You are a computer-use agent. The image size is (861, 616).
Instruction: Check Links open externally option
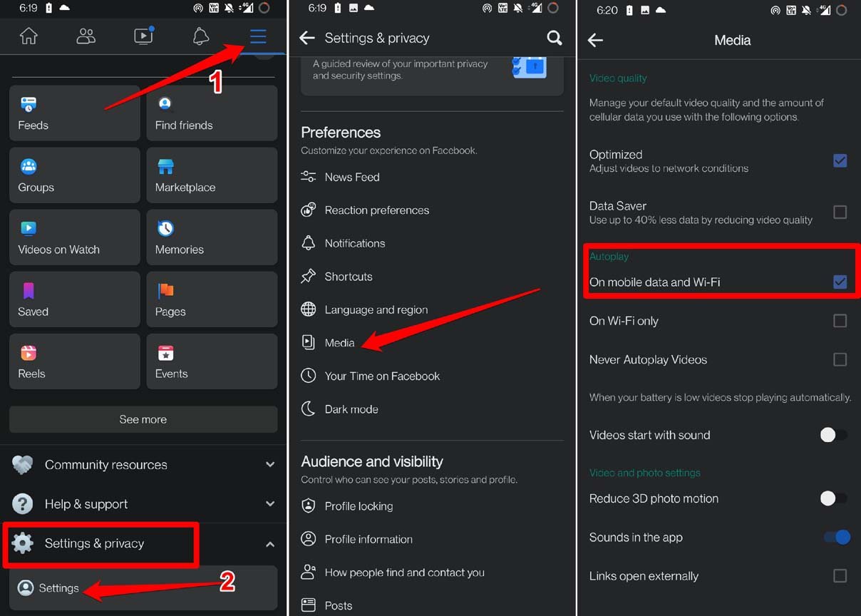[840, 576]
